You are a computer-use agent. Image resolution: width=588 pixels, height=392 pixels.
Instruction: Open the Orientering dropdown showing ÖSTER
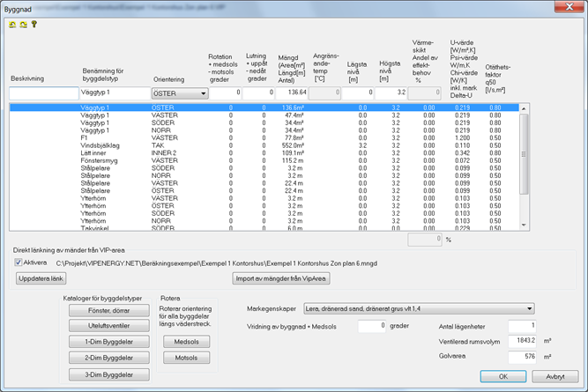pos(180,93)
